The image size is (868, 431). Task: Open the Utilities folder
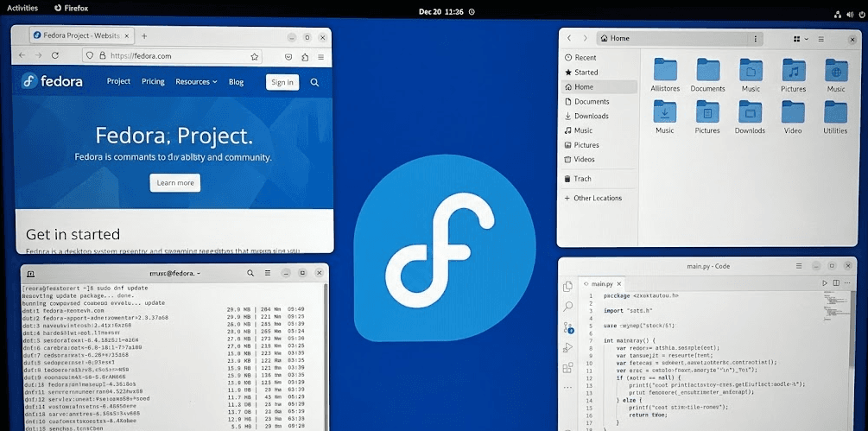835,117
